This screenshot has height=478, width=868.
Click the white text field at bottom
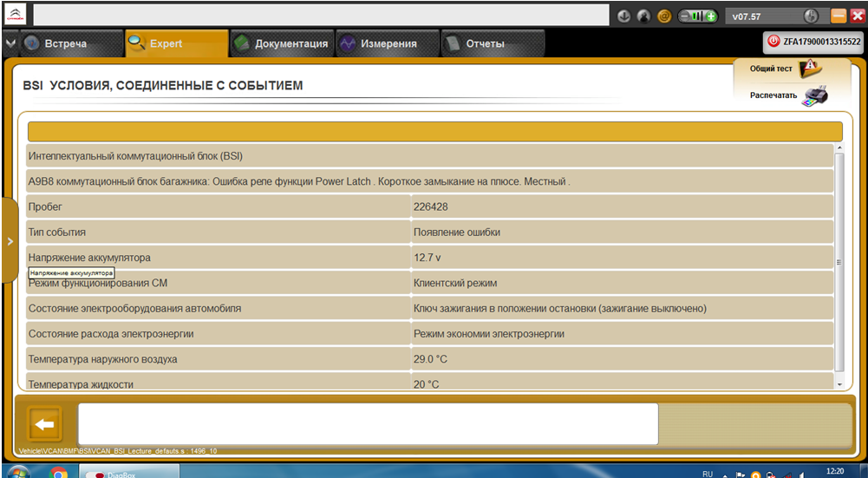coord(368,424)
